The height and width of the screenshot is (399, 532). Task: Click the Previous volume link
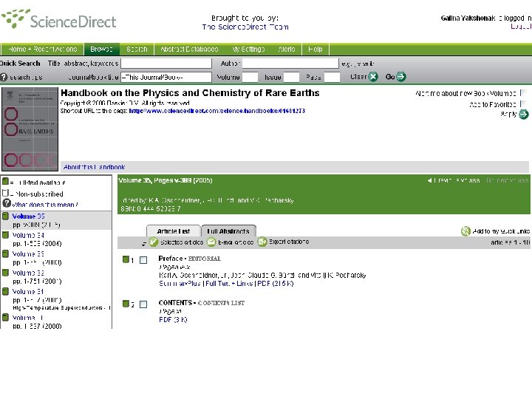coord(457,180)
